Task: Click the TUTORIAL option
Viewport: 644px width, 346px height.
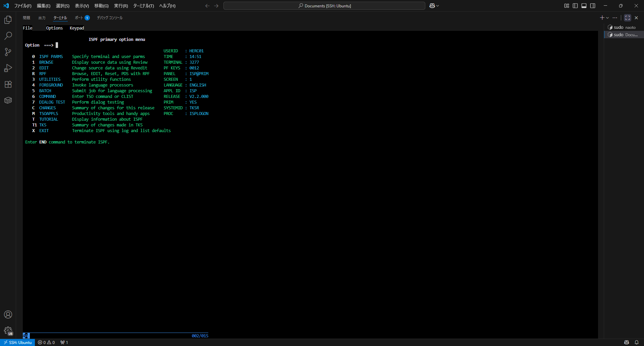Action: tap(49, 119)
